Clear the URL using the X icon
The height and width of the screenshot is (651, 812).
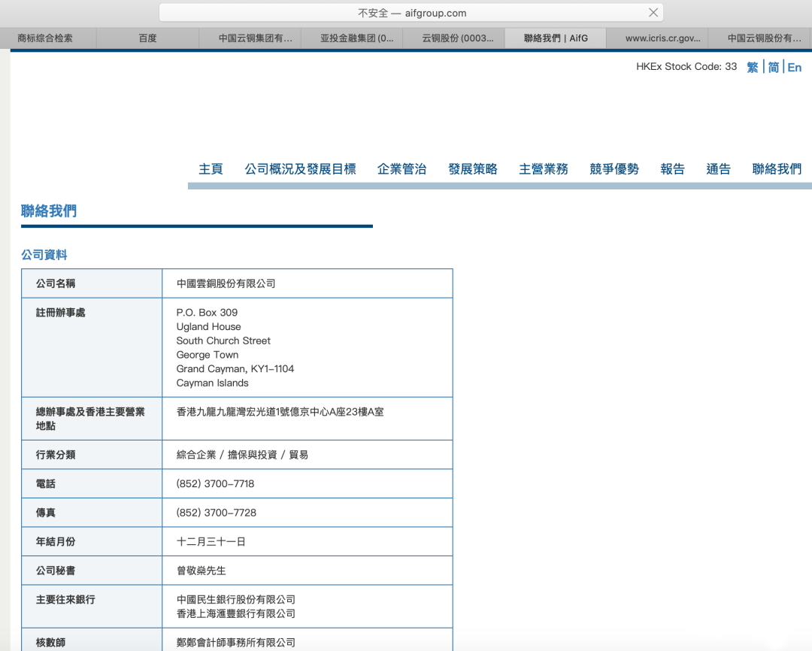tap(653, 12)
